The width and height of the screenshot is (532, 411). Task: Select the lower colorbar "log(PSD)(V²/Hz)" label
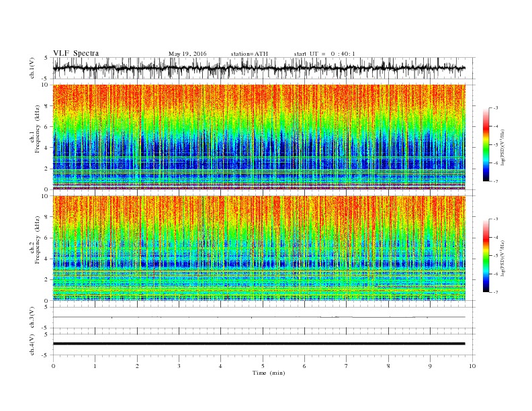502,259
